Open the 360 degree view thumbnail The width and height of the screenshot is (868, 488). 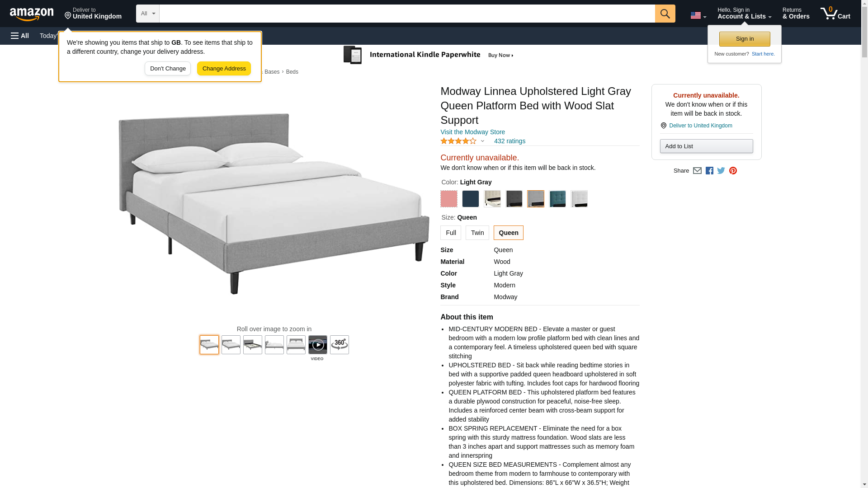coord(339,345)
